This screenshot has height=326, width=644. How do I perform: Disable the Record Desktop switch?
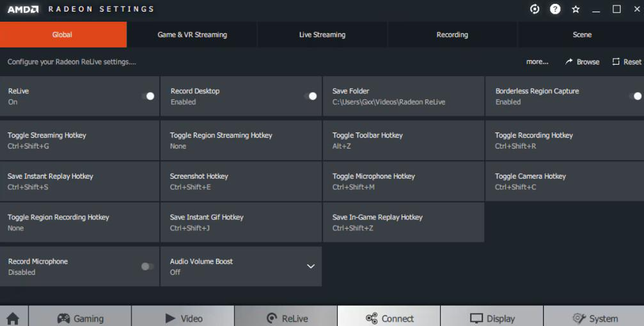(x=310, y=96)
